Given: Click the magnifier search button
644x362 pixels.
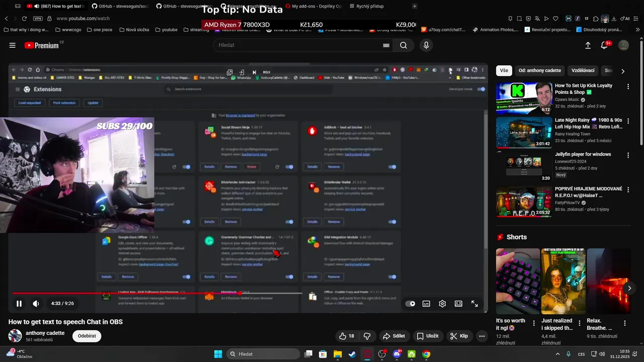Looking at the screenshot, I should click(x=404, y=45).
